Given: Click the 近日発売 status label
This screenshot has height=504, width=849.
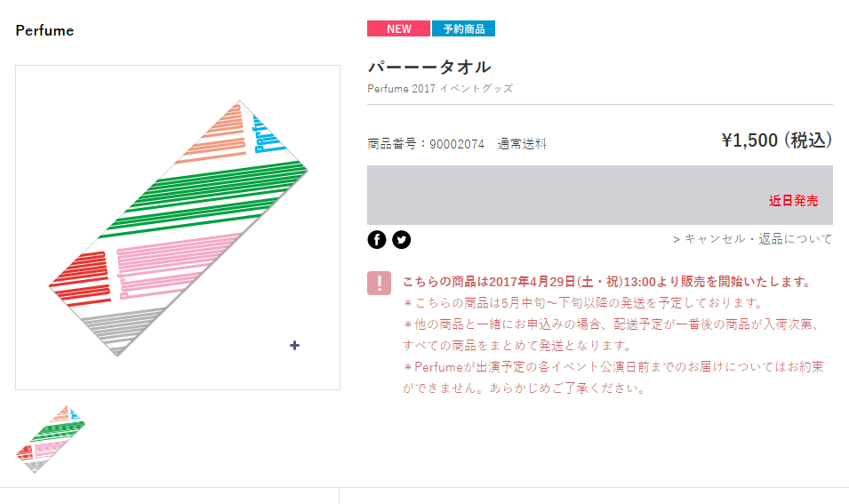Looking at the screenshot, I should click(793, 201).
